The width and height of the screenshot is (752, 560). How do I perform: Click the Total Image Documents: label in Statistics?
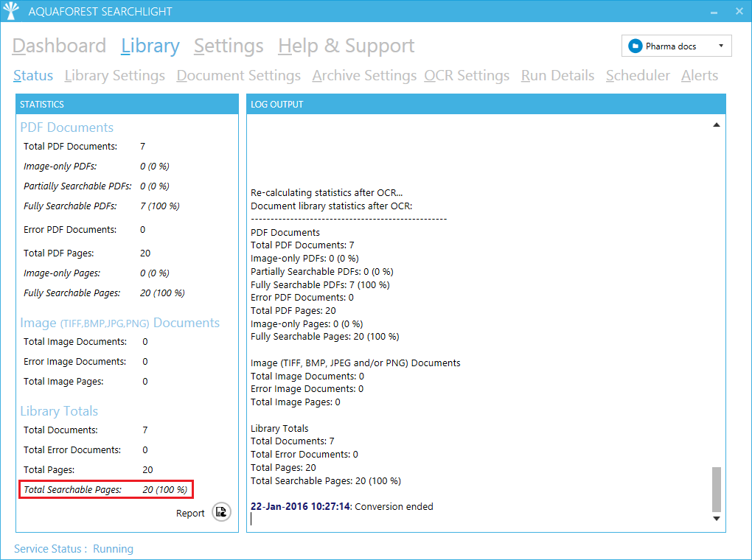tap(75, 342)
